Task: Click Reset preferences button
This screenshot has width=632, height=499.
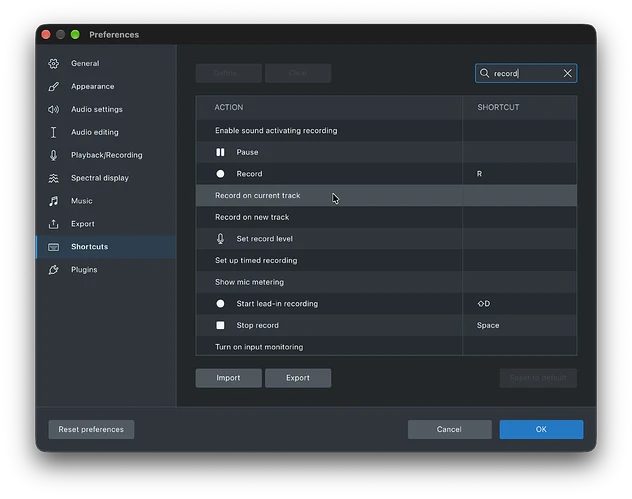Action: (91, 430)
